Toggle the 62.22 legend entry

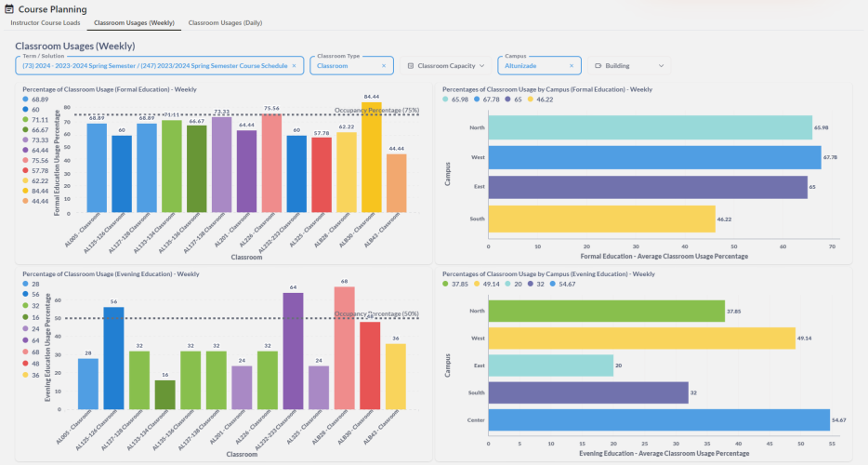pos(35,180)
